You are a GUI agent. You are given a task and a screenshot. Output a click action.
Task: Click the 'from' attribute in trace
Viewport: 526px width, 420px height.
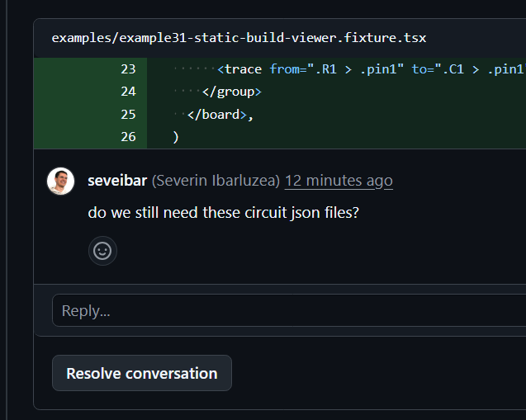tap(284, 69)
